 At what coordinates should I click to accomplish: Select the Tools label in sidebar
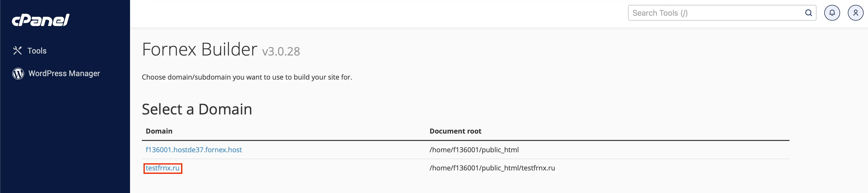37,51
